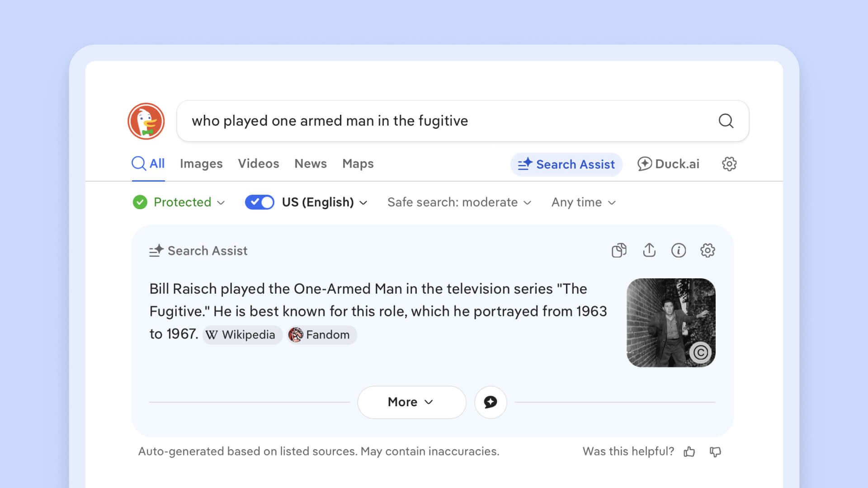This screenshot has height=488, width=868.
Task: Click the DuckDuckGo duck logo
Action: point(146,121)
